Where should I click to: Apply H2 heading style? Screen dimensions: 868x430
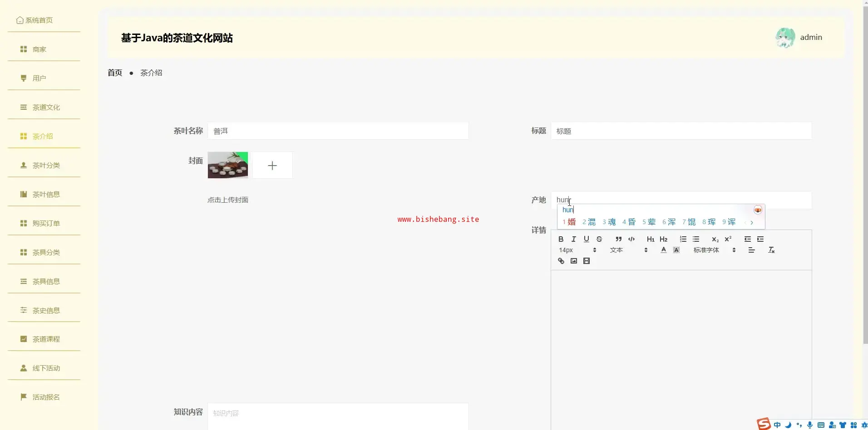click(x=663, y=239)
